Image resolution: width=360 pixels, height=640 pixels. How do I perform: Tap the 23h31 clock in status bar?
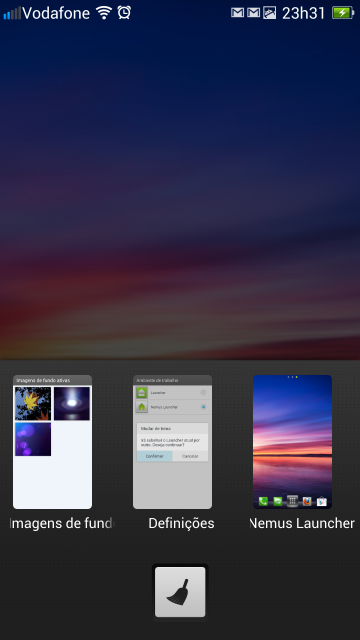click(304, 13)
